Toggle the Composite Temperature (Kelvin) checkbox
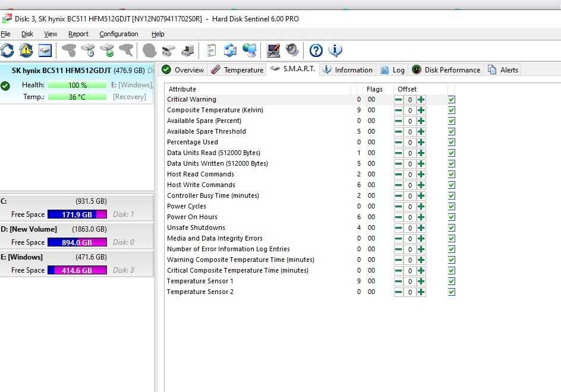The width and height of the screenshot is (561, 392). tap(452, 110)
